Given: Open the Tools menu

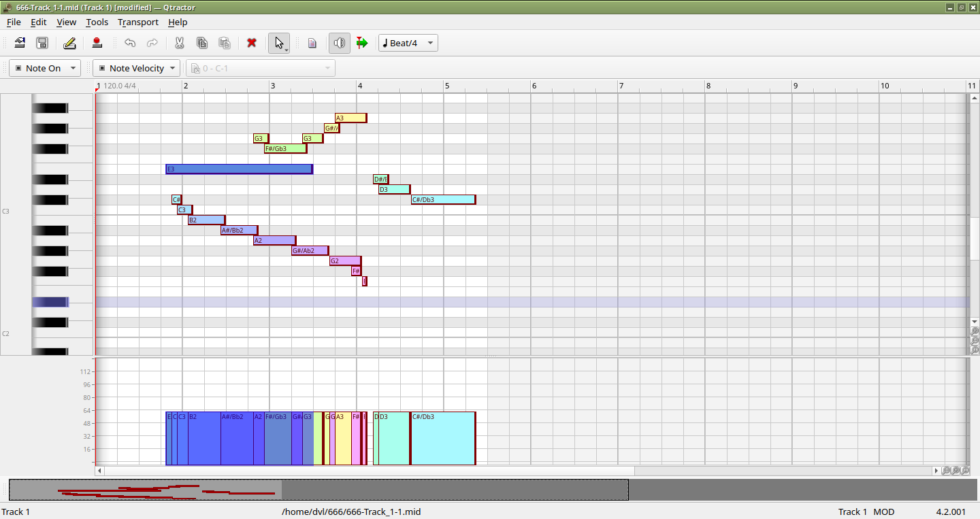Looking at the screenshot, I should click(x=97, y=22).
